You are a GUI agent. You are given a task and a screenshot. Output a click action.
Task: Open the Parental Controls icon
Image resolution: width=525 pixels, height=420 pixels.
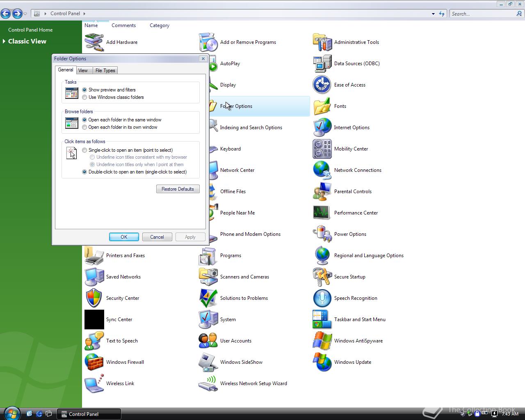point(322,192)
